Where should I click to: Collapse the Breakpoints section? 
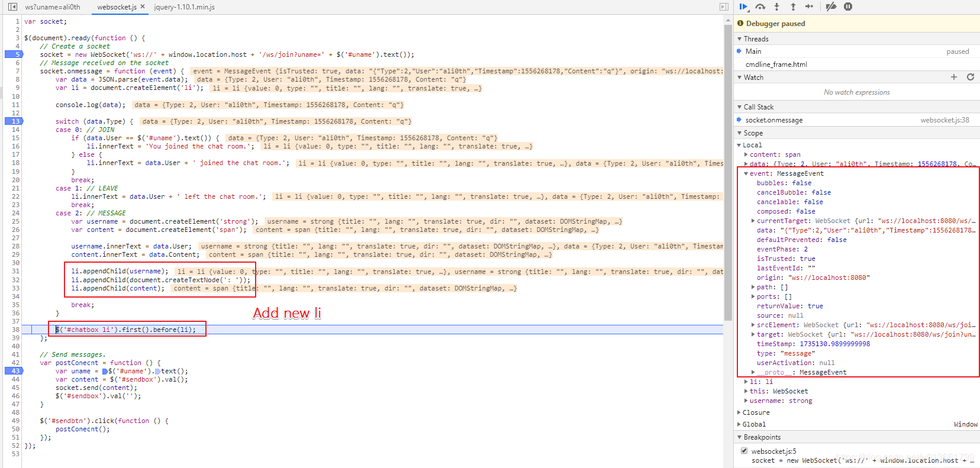pyautogui.click(x=740, y=437)
